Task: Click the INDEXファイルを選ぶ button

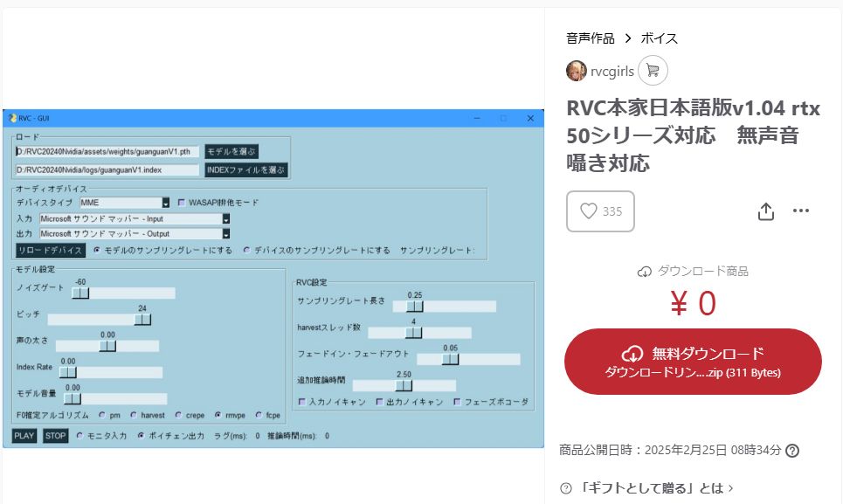Action: 245,169
